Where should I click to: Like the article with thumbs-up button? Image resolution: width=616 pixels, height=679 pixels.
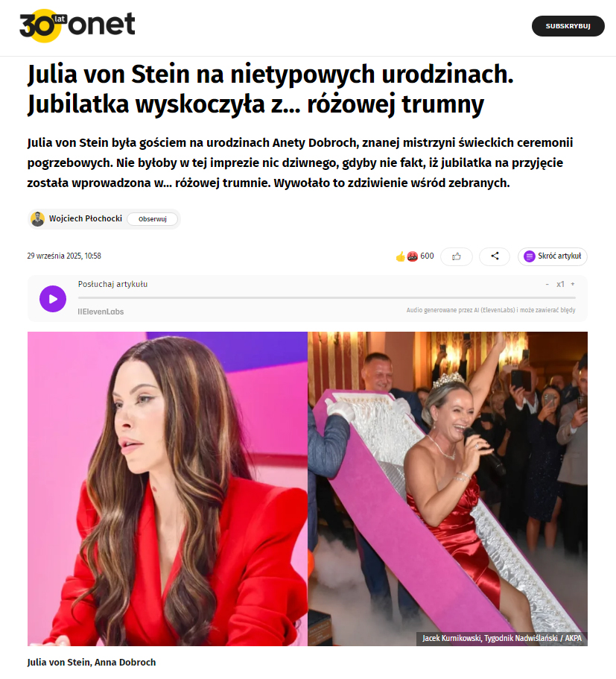[457, 256]
